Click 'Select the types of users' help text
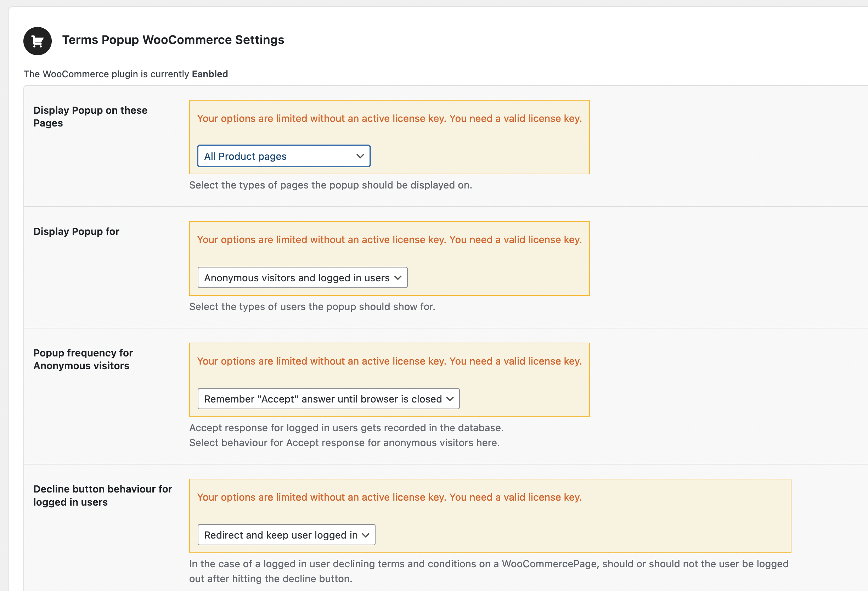868x591 pixels. (312, 306)
